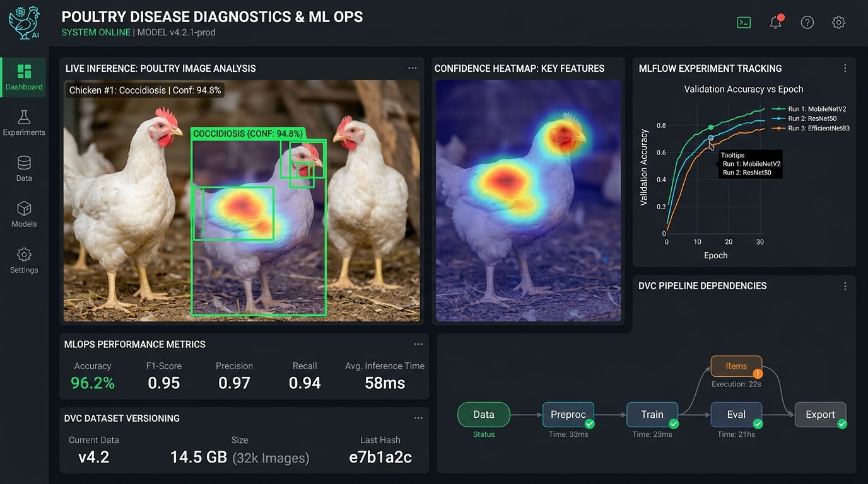
Task: Click the 14.5 GB dataset size
Action: [199, 457]
